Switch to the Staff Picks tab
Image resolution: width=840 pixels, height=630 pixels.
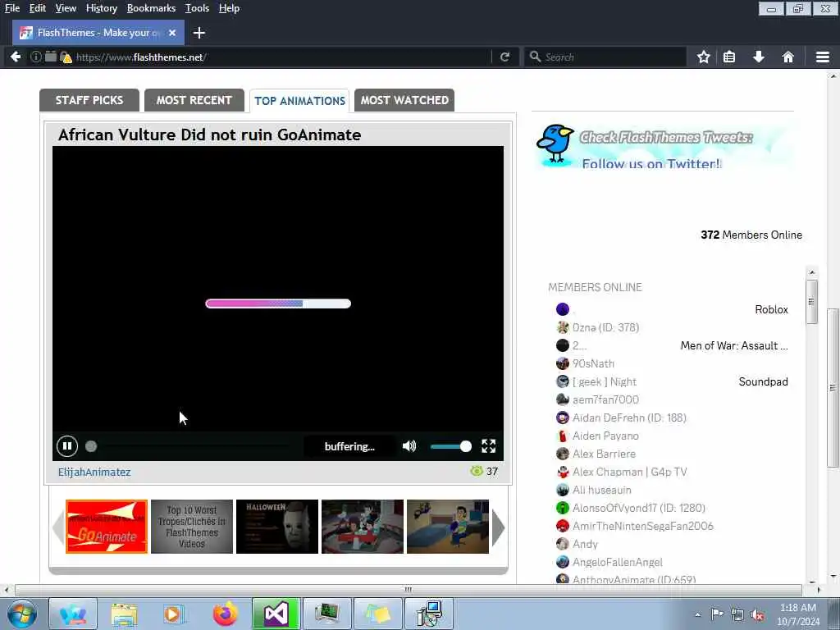pyautogui.click(x=89, y=100)
